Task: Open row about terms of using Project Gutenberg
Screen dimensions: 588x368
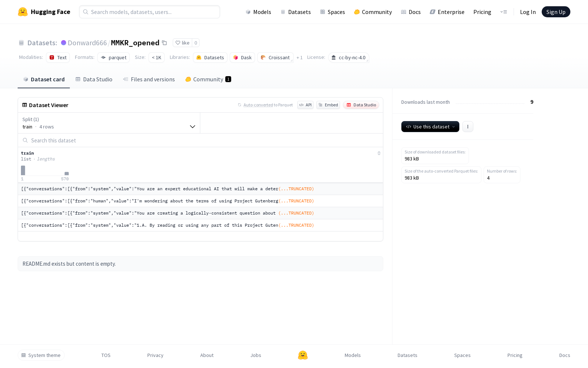Action: click(200, 201)
